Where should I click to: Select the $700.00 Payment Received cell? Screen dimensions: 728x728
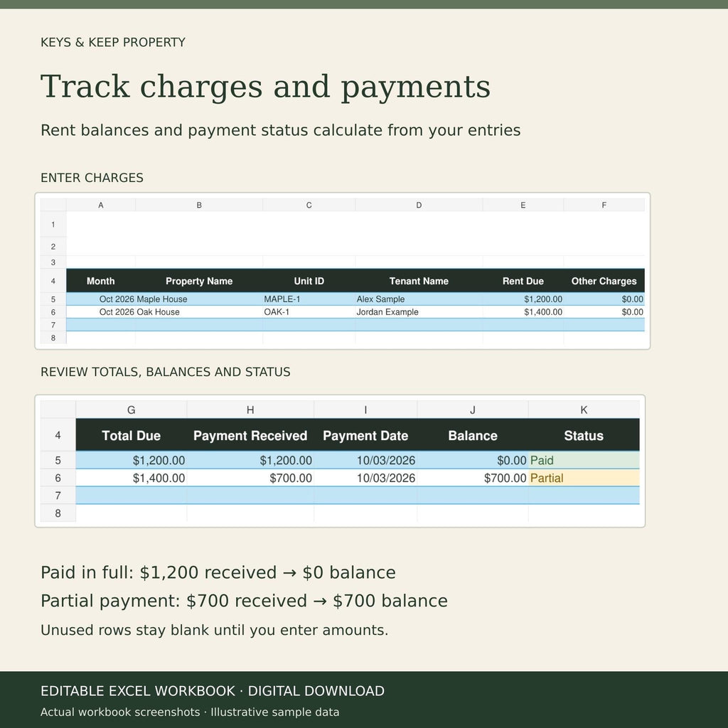(x=250, y=478)
